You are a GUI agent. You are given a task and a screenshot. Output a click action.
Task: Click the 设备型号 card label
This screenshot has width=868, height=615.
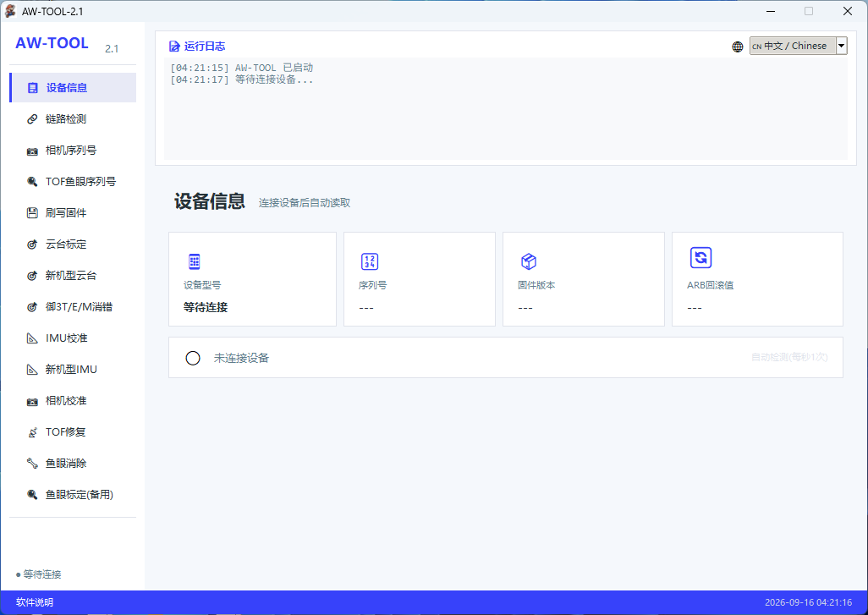pyautogui.click(x=202, y=285)
